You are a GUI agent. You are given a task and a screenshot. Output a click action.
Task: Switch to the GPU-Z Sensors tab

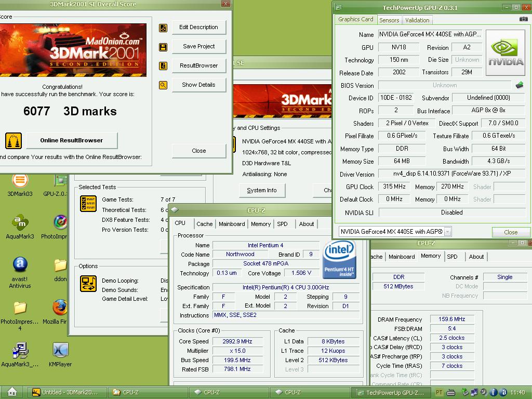coord(389,20)
